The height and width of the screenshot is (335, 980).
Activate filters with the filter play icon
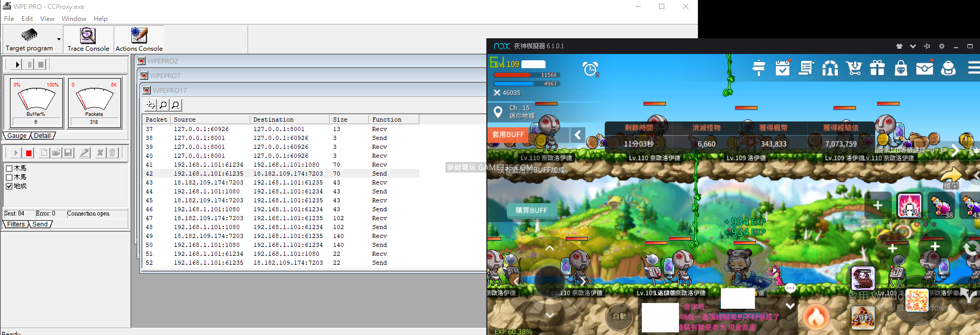click(16, 153)
